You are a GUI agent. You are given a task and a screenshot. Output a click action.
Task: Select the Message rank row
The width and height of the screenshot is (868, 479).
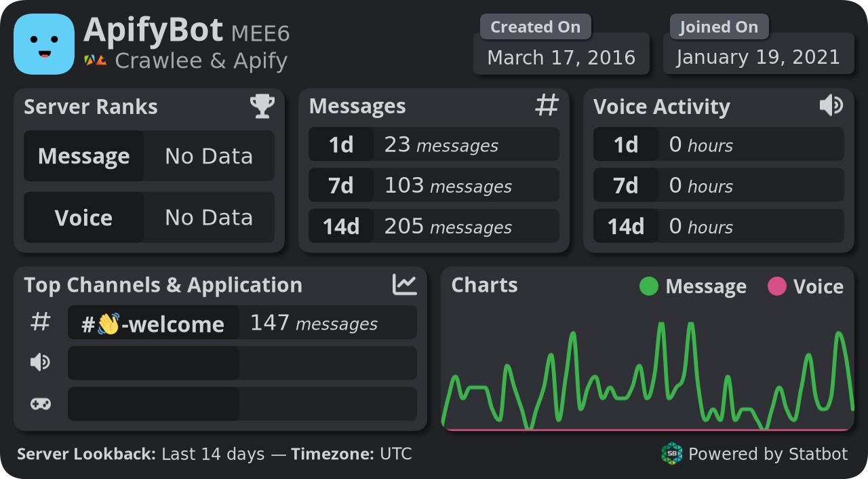(149, 156)
